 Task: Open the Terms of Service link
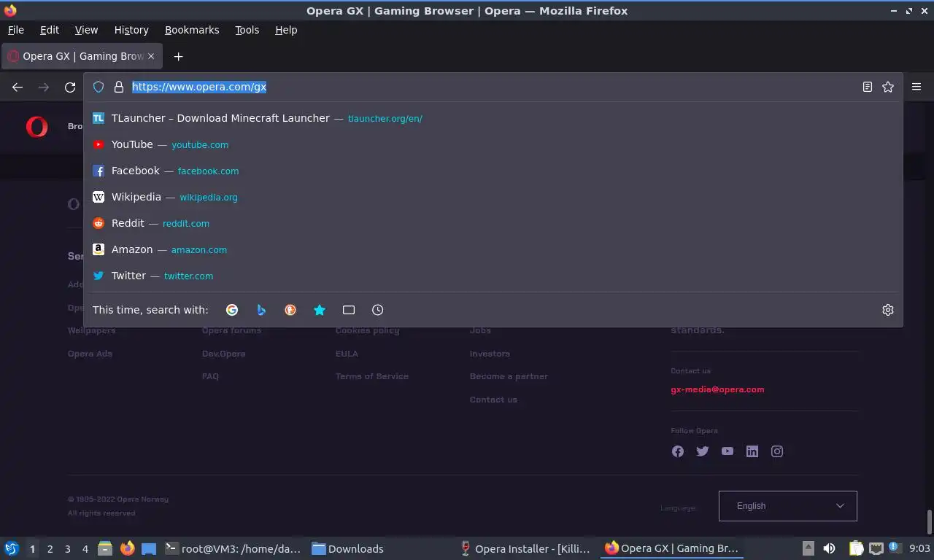(x=372, y=376)
